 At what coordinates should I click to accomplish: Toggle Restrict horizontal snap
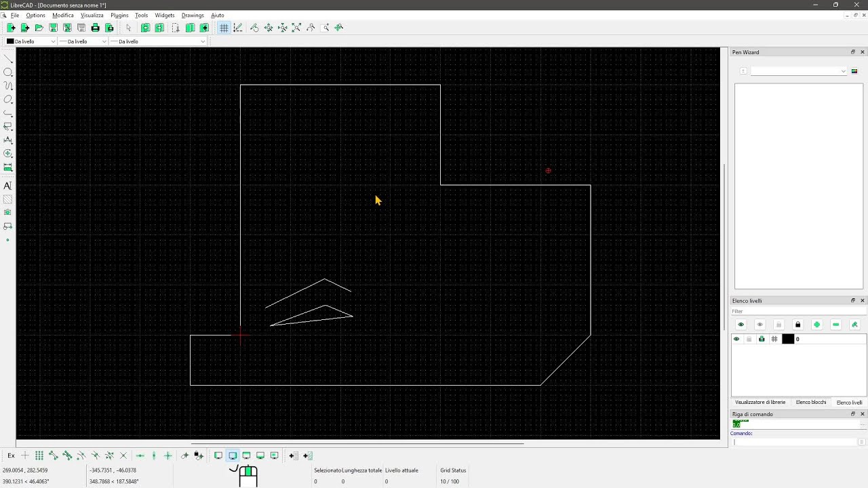coord(140,455)
